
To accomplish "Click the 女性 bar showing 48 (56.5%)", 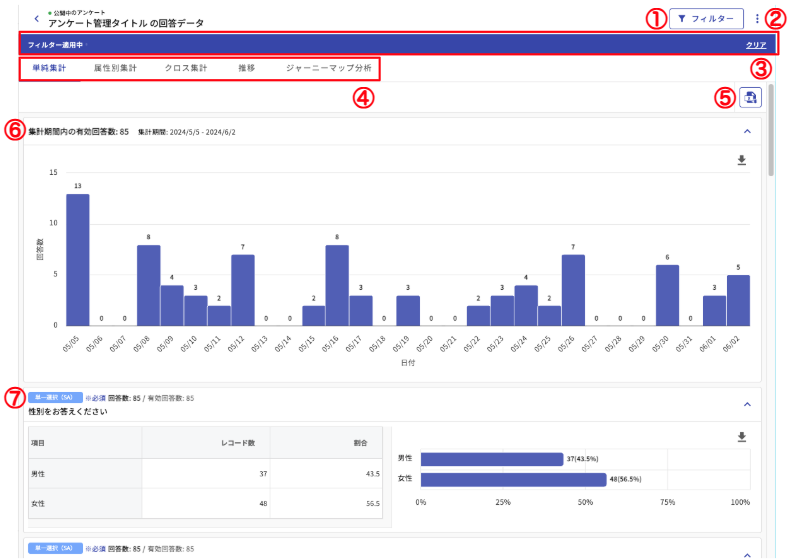I will click(x=513, y=479).
